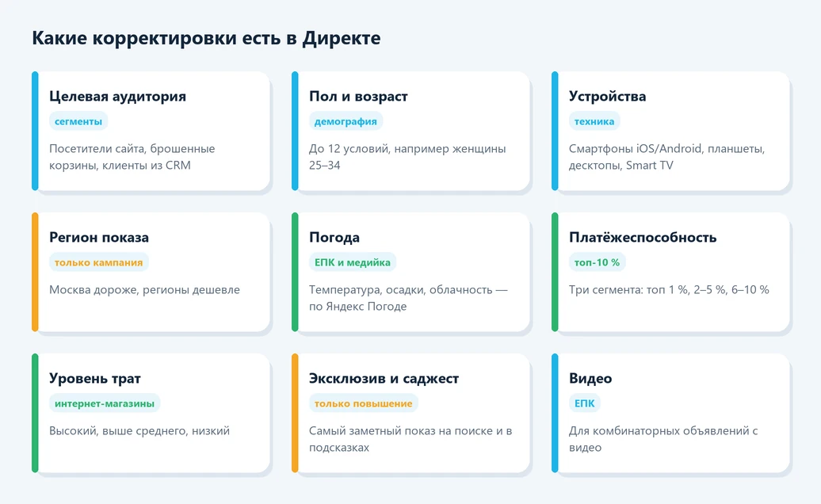
Task: Select the "Уровень трат" card title
Action: pyautogui.click(x=95, y=379)
